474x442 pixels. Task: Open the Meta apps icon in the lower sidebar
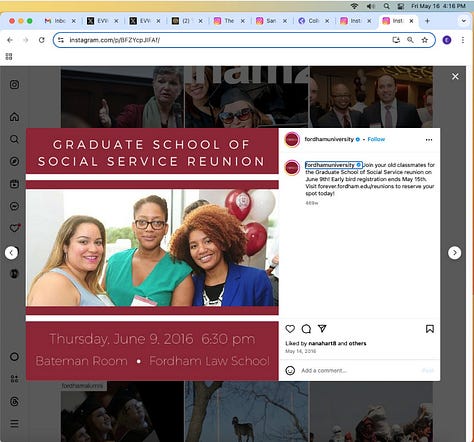click(x=14, y=379)
